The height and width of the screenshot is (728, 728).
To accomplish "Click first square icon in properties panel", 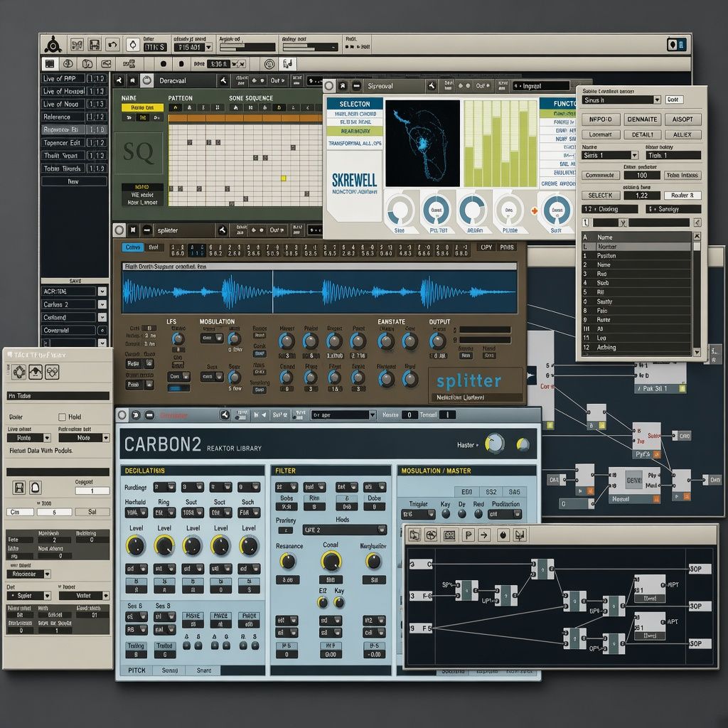I will (19, 372).
